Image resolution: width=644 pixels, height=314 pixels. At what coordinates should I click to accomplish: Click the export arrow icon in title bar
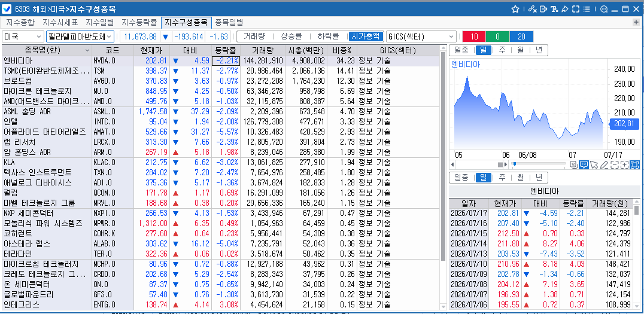[x=543, y=9]
